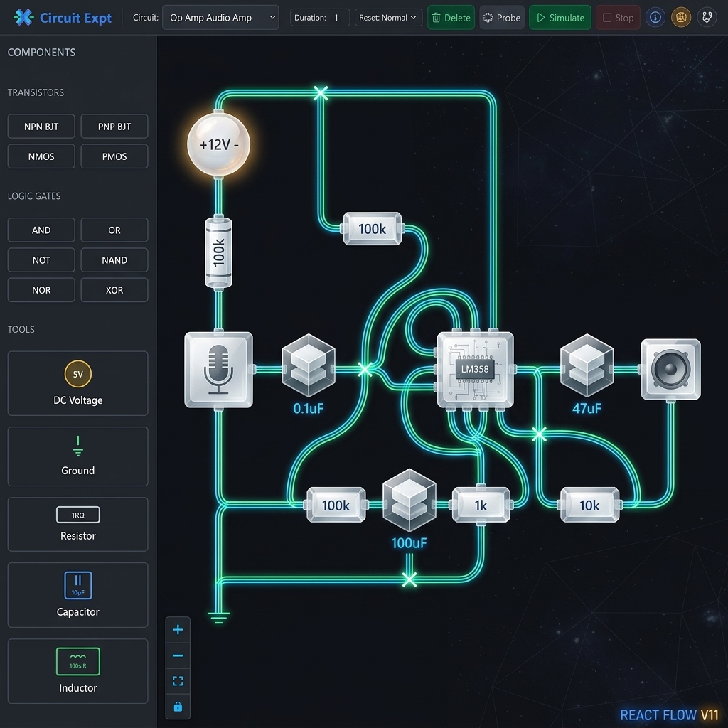Select the Ground tool

pyautogui.click(x=78, y=456)
